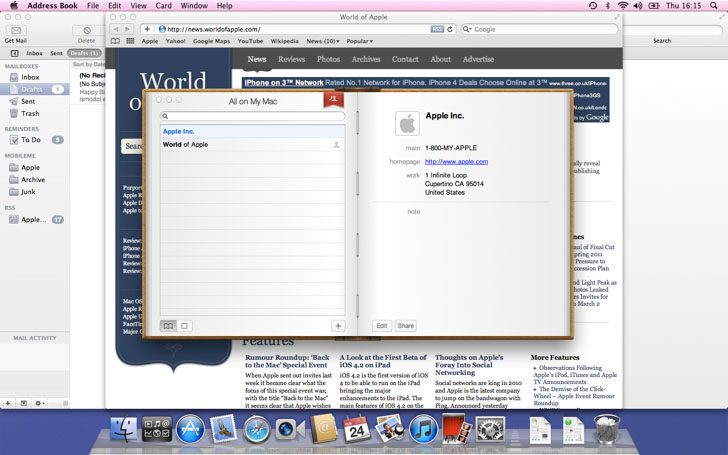Select Apple Inc. in the contacts list
The height and width of the screenshot is (455, 728).
253,131
